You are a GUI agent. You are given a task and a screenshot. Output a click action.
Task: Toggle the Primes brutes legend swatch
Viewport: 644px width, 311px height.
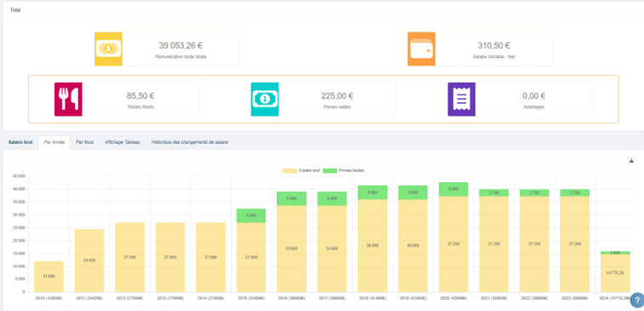[x=330, y=170]
